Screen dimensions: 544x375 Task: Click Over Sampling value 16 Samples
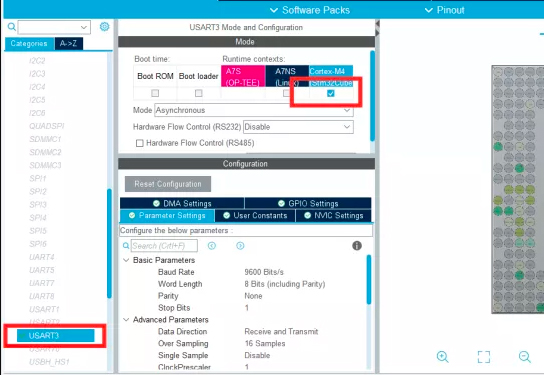(x=265, y=343)
